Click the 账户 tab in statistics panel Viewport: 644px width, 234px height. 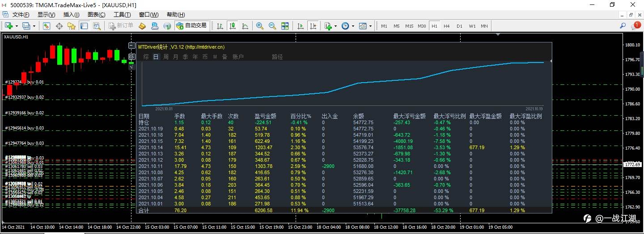pos(238,57)
